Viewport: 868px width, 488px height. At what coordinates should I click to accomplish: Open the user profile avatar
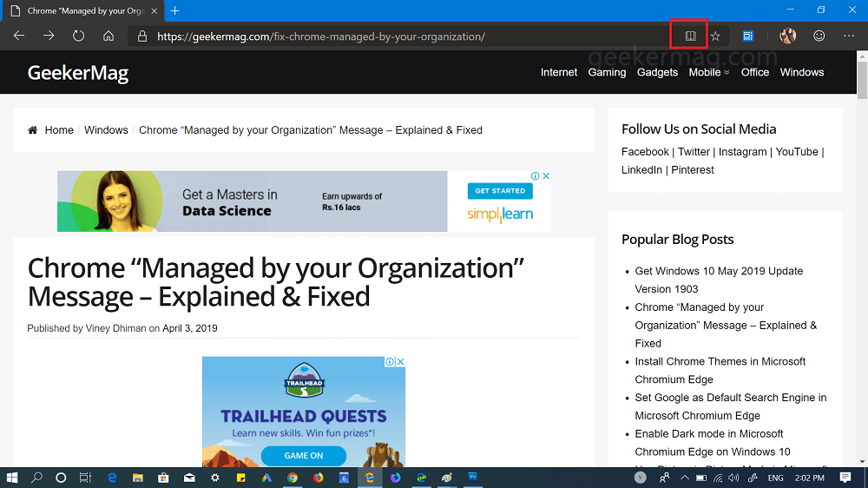788,36
